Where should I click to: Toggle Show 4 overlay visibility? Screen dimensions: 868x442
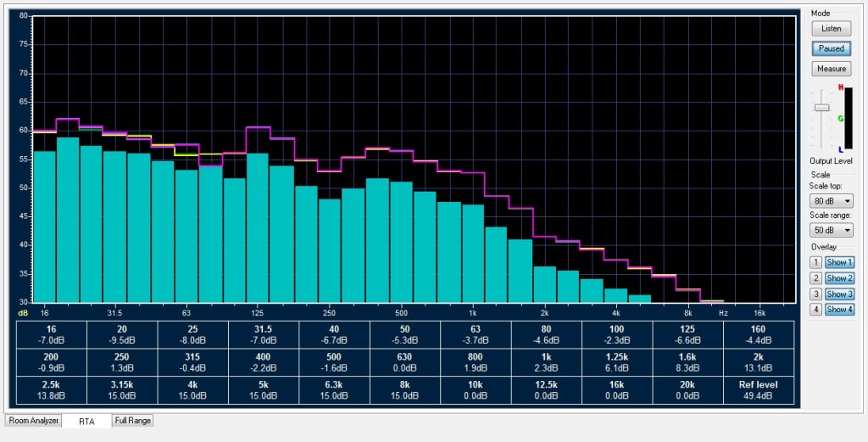[839, 309]
